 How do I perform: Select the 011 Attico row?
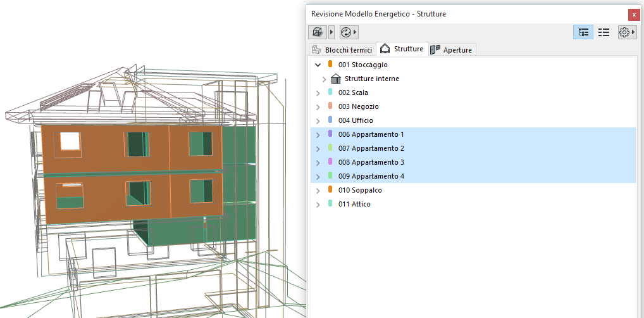(473, 204)
